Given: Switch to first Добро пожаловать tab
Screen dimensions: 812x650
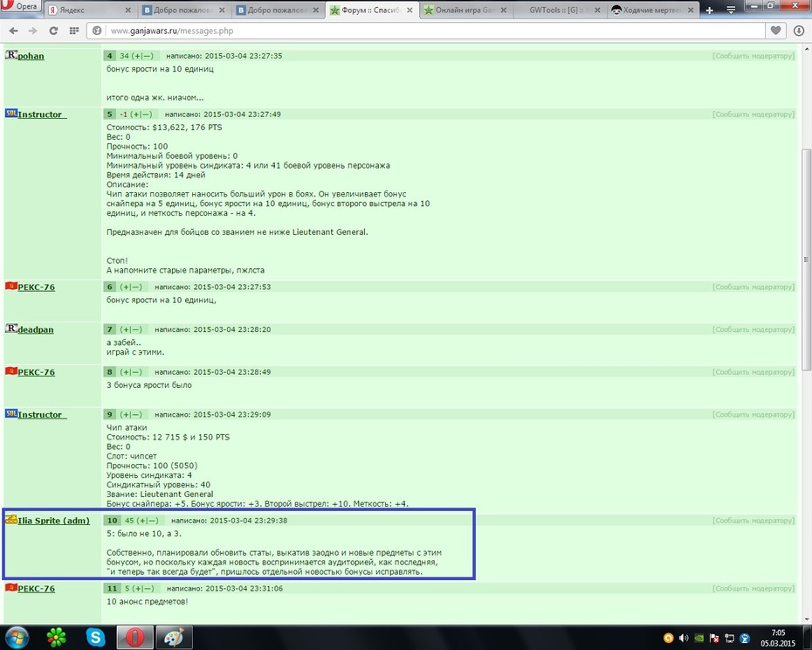Looking at the screenshot, I should click(x=177, y=10).
